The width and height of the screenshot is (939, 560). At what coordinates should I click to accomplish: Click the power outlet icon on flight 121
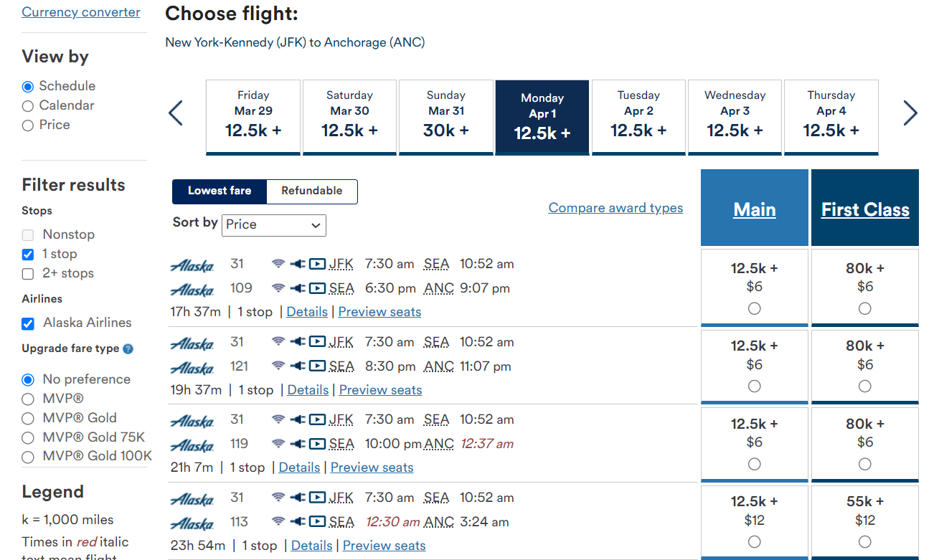[297, 366]
